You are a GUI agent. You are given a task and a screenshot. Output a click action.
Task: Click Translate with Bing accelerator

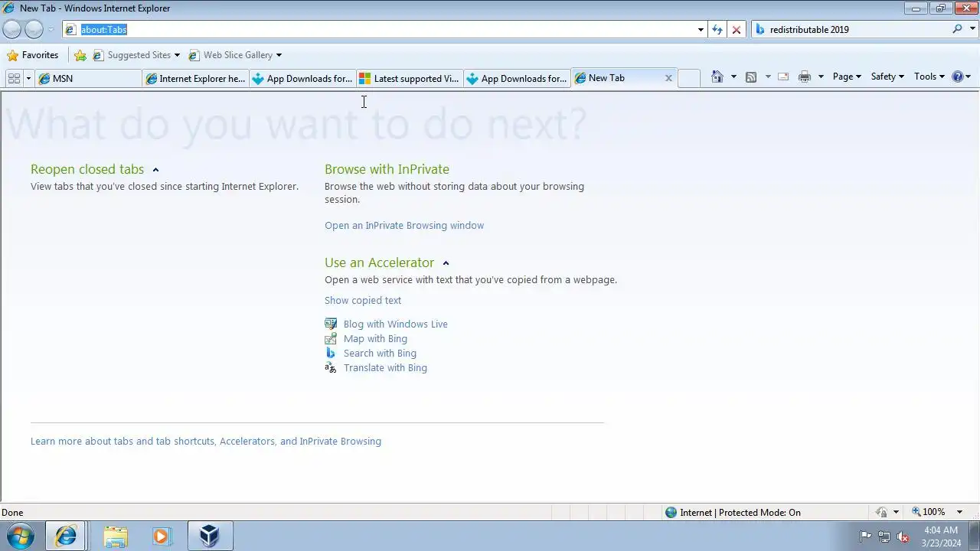[385, 368]
